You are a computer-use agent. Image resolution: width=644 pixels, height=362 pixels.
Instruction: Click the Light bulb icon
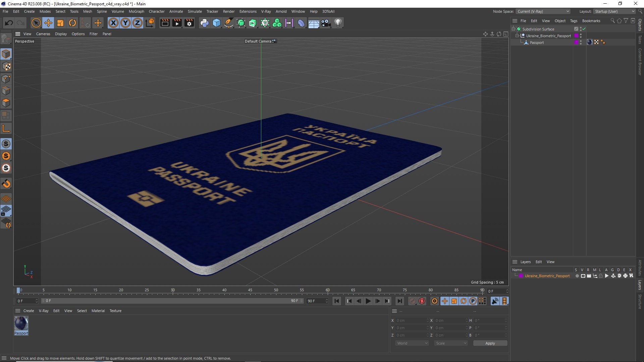[x=338, y=23]
